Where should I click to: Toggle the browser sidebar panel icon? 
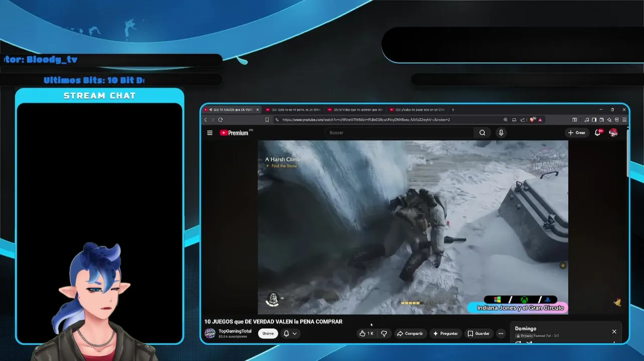[x=594, y=120]
